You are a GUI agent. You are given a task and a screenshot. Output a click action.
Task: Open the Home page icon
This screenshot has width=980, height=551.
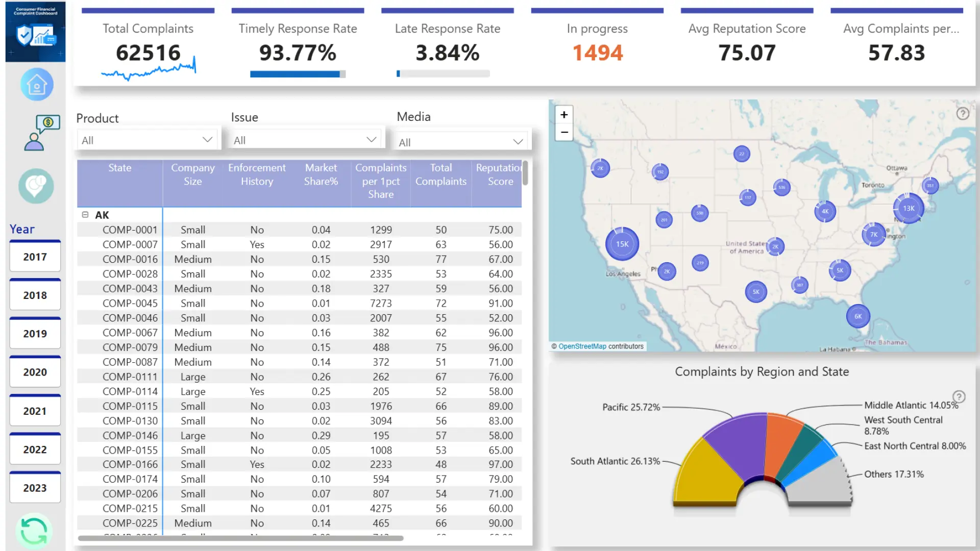36,84
